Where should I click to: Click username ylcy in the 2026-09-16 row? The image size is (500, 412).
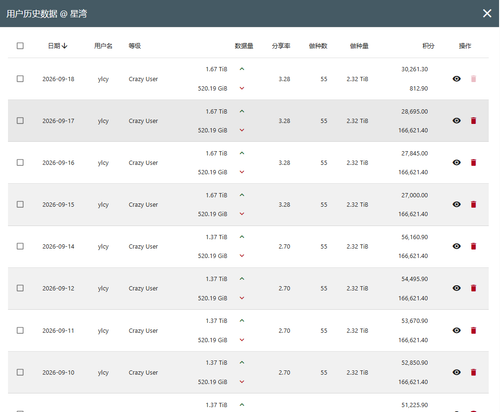coord(103,163)
